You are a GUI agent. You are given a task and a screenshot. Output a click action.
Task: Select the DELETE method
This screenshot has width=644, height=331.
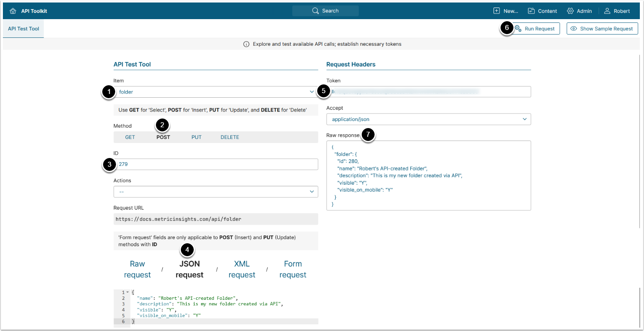click(229, 137)
